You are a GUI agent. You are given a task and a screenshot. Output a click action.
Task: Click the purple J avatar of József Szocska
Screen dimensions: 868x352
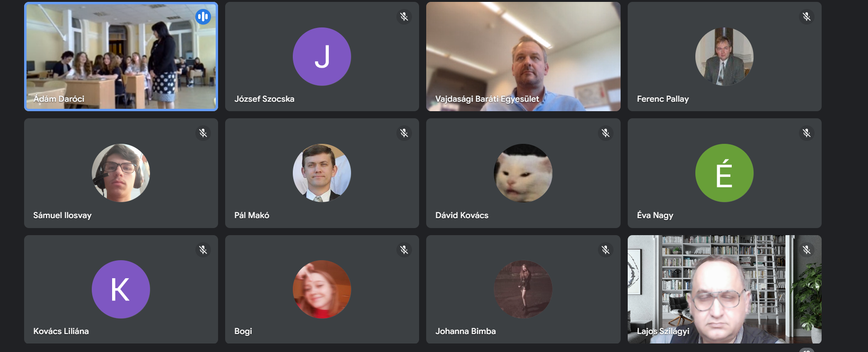pyautogui.click(x=322, y=57)
